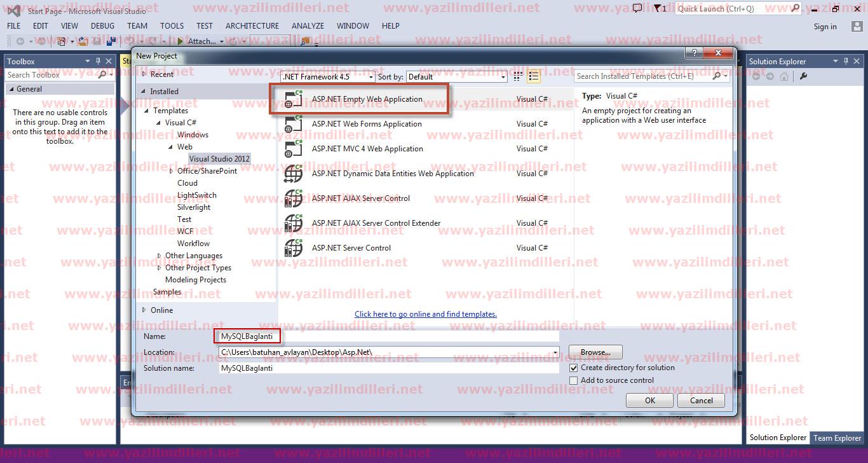Click the Name field containing MySQLBaglanti
Viewport: 868px width, 463px height.
pyautogui.click(x=388, y=336)
